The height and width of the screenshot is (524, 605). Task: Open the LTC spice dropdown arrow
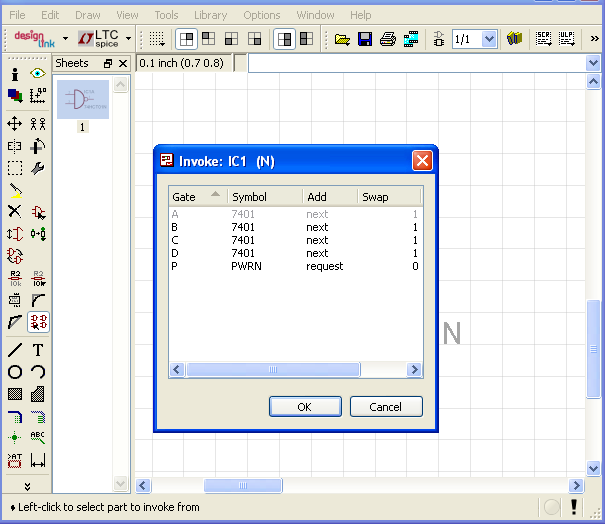pyautogui.click(x=128, y=38)
